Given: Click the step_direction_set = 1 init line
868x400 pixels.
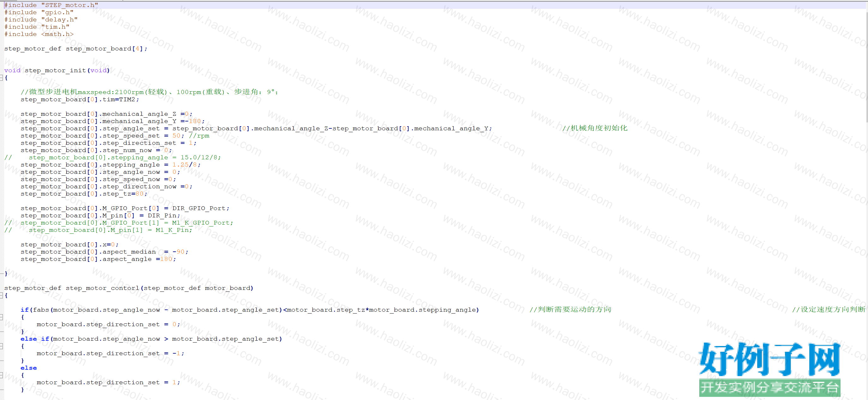Looking at the screenshot, I should tap(109, 143).
